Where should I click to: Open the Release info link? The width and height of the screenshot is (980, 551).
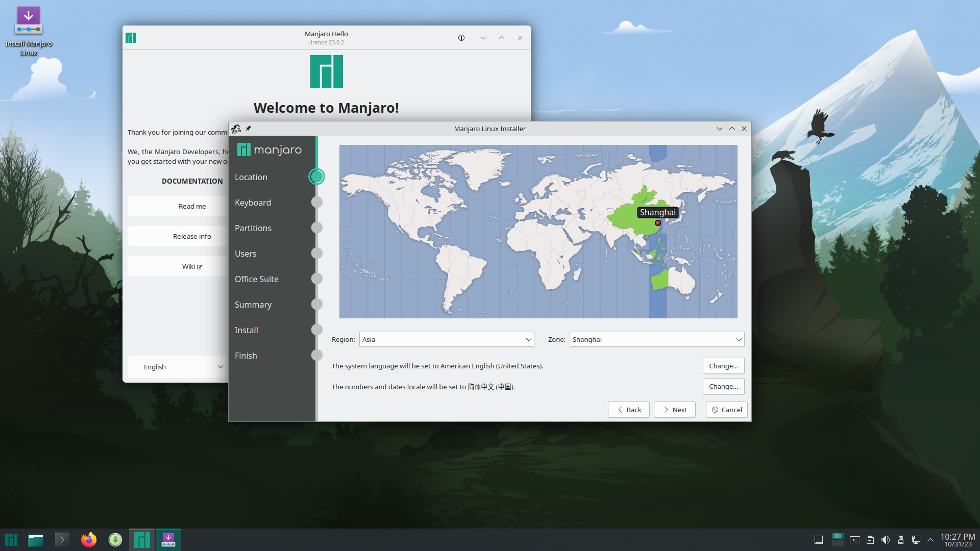tap(192, 236)
